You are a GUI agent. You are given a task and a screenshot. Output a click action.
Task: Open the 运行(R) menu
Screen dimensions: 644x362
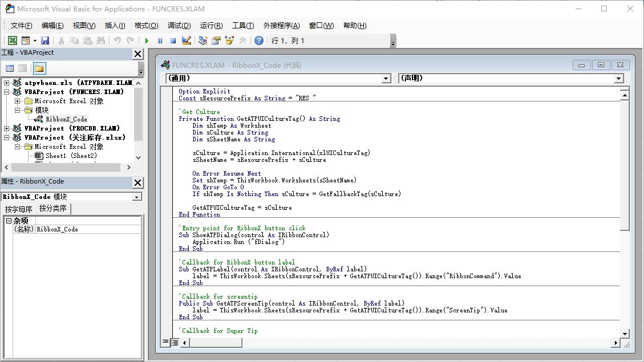pos(211,26)
